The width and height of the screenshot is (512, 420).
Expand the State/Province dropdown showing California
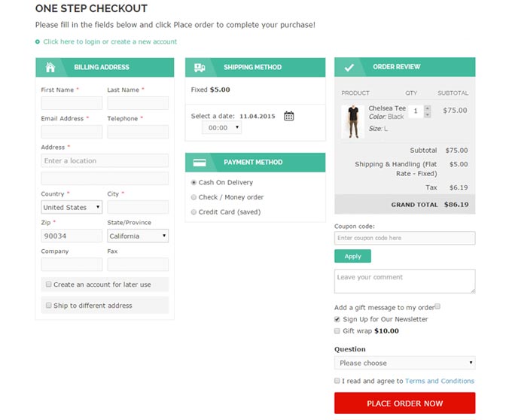pyautogui.click(x=138, y=236)
